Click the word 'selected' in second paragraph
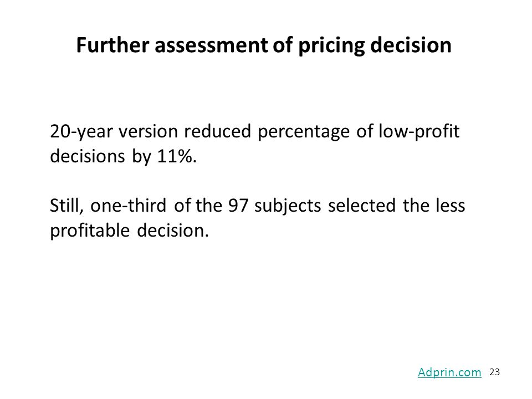 [362, 206]
